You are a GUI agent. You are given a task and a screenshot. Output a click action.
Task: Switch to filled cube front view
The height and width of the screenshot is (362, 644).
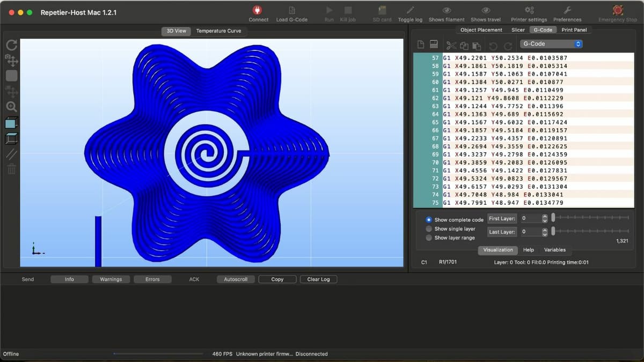click(11, 123)
